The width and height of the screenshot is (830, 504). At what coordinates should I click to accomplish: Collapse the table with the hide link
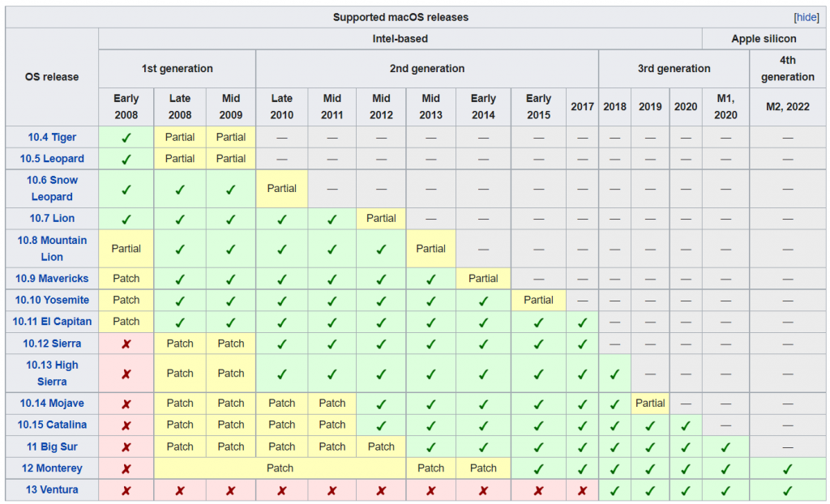[x=806, y=18]
